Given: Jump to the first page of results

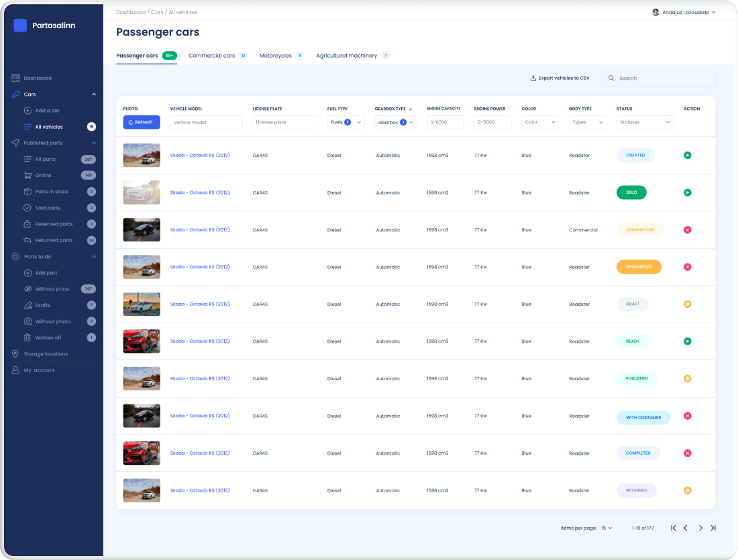Looking at the screenshot, I should (673, 528).
